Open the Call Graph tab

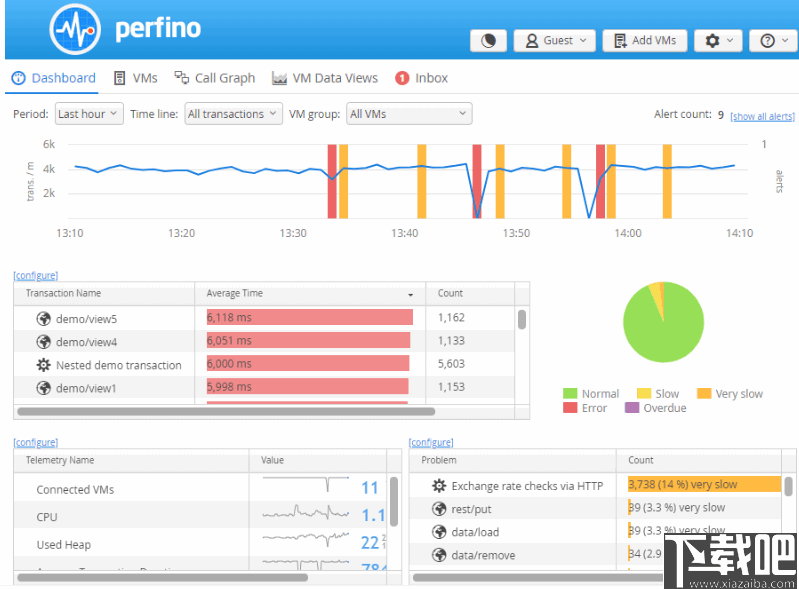215,78
